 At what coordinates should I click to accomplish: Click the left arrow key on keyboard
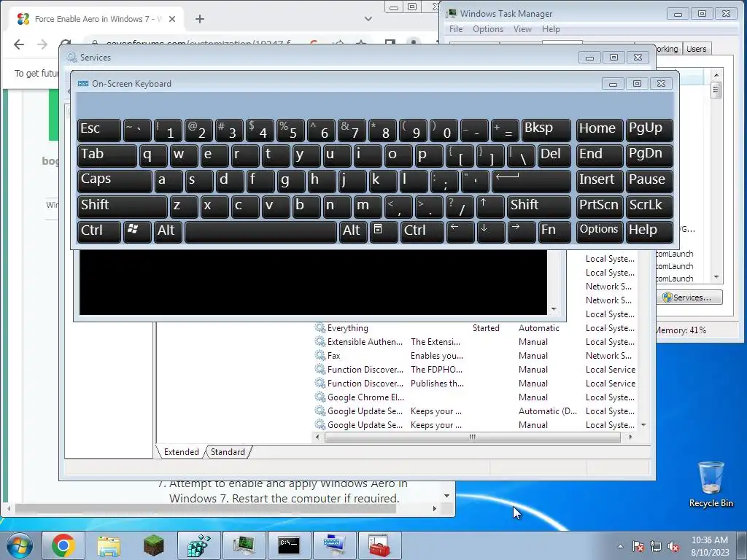pos(460,232)
